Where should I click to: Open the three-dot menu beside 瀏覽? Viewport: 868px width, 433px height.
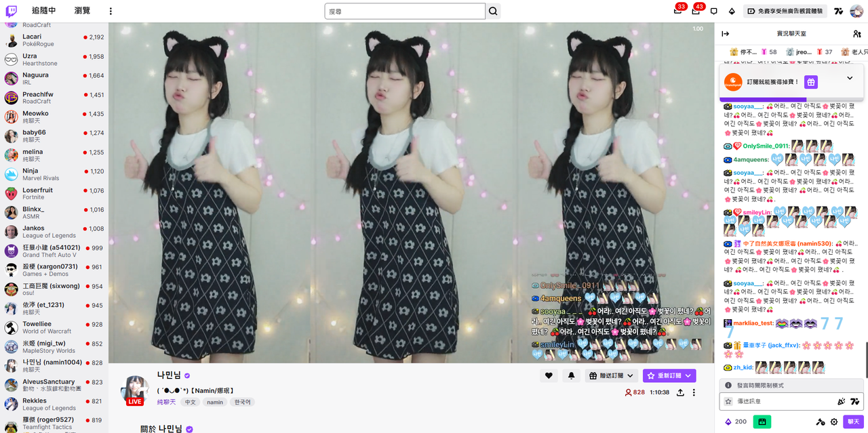click(111, 11)
